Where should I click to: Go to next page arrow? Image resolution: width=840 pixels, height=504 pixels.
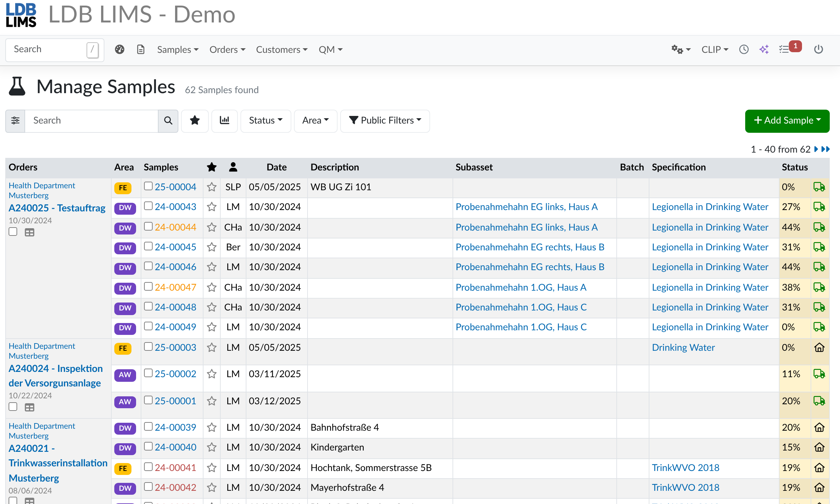[x=816, y=149]
